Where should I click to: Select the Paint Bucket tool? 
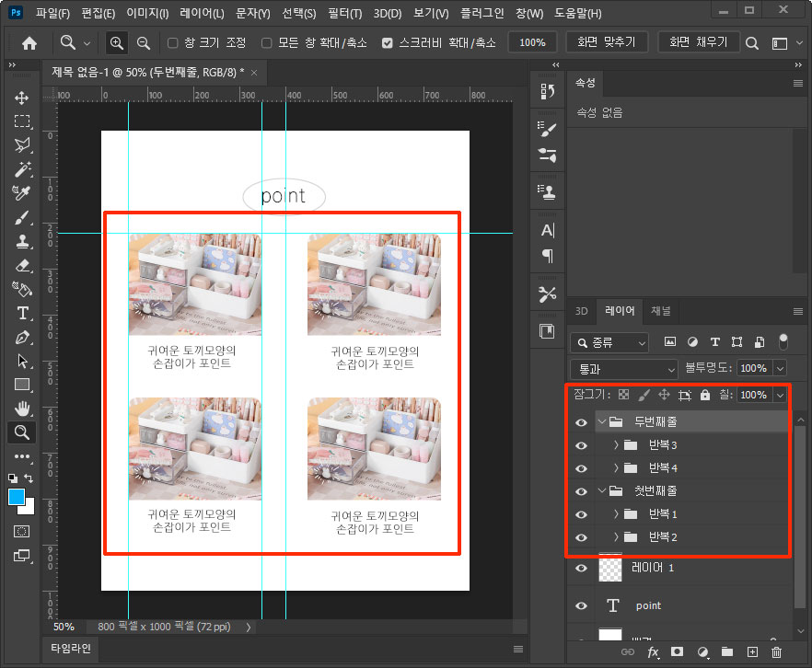click(22, 289)
